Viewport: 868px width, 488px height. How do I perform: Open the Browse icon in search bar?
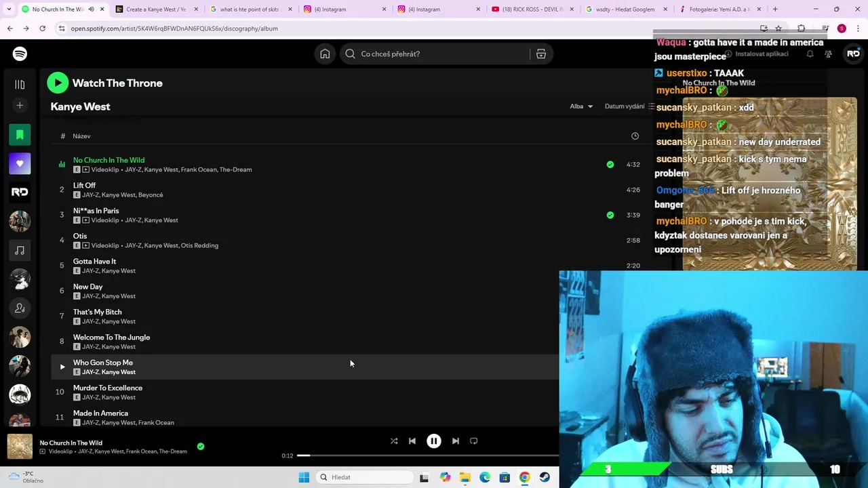(x=541, y=54)
